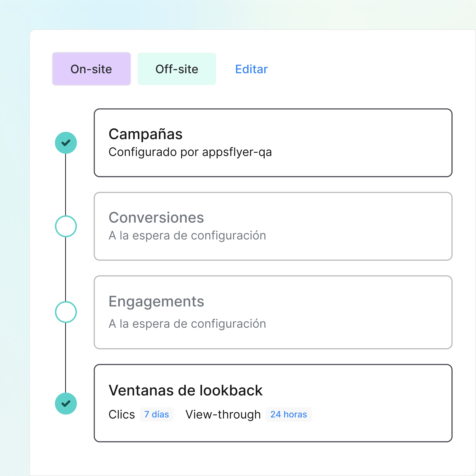Click the empty step circle beside Conversiones
476x476 pixels.
[66, 226]
